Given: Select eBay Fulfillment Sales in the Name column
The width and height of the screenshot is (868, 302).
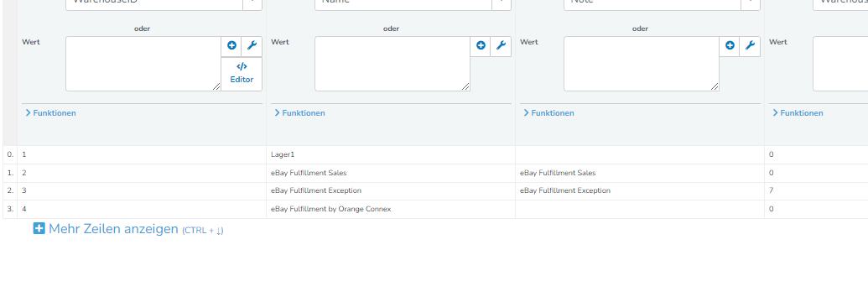Looking at the screenshot, I should (391, 173).
